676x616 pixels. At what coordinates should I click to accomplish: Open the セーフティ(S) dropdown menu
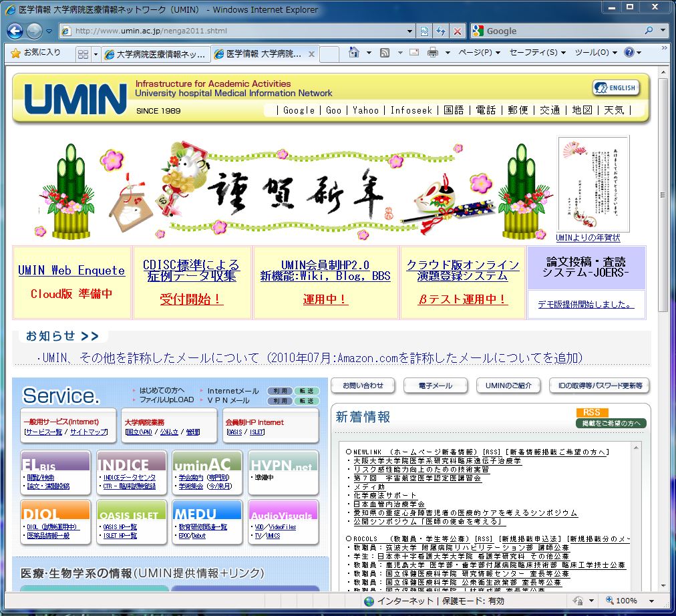coord(536,53)
